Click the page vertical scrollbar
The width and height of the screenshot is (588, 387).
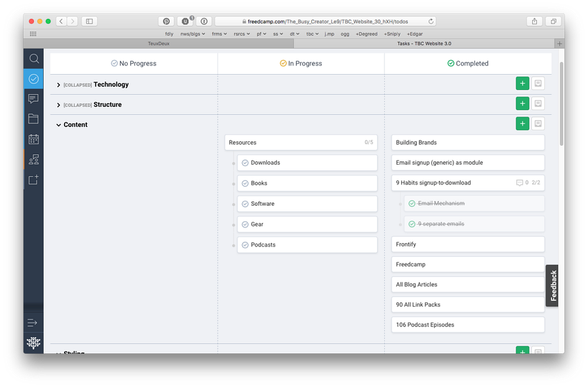[x=562, y=104]
